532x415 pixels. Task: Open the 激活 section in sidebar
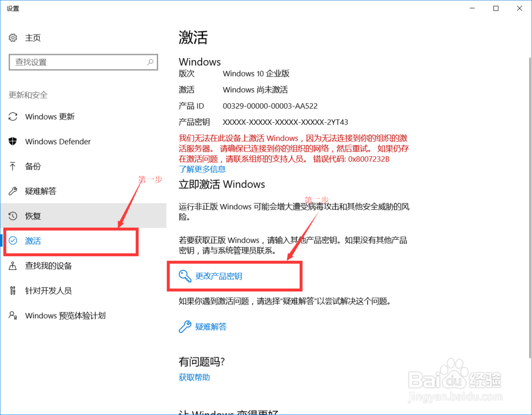click(33, 241)
